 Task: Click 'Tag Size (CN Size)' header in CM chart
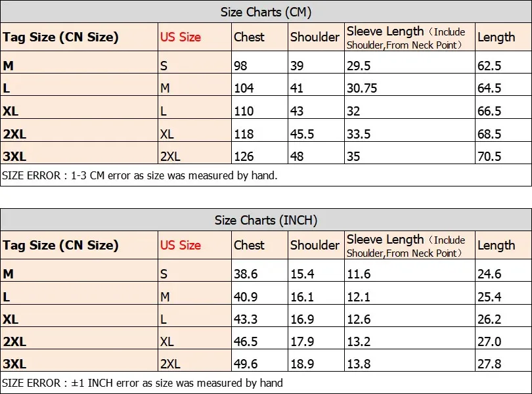coord(60,37)
